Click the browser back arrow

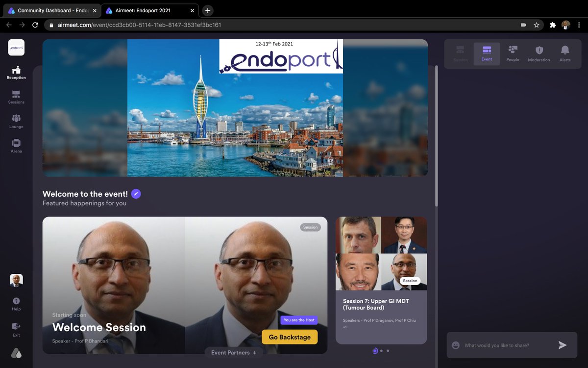pos(9,25)
